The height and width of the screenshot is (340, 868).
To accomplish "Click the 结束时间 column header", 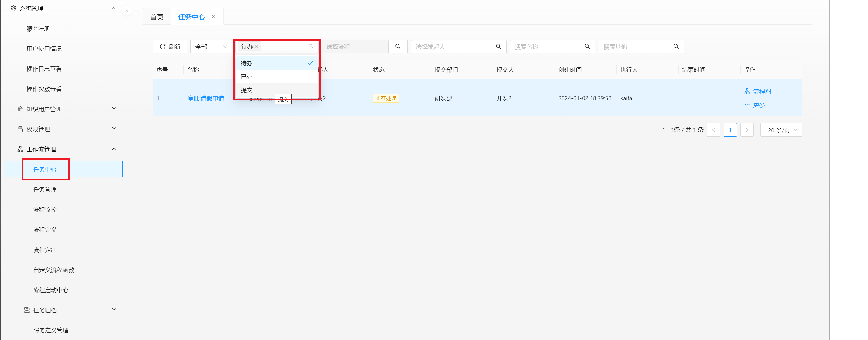I will pyautogui.click(x=693, y=70).
